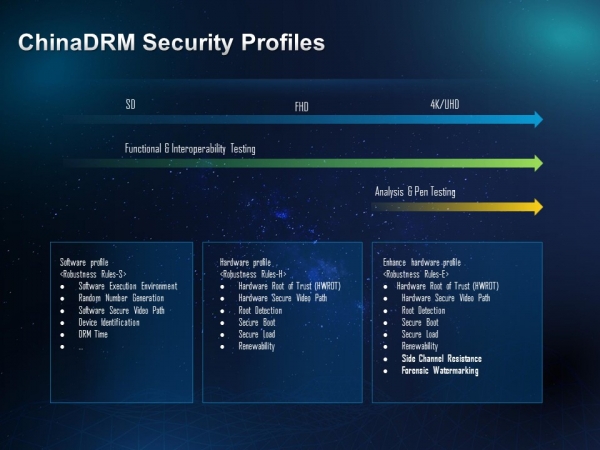
Task: Click "Hardware Root of Trust (HWROT)" under Rules-H
Action: click(289, 286)
